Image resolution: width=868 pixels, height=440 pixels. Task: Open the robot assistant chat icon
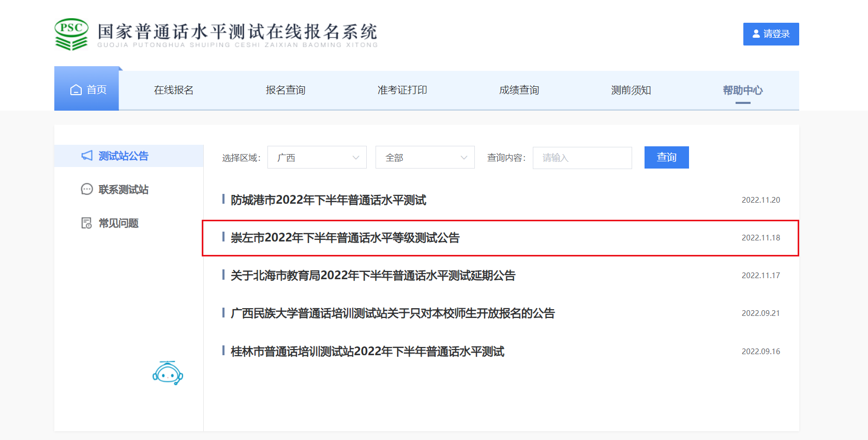point(168,373)
